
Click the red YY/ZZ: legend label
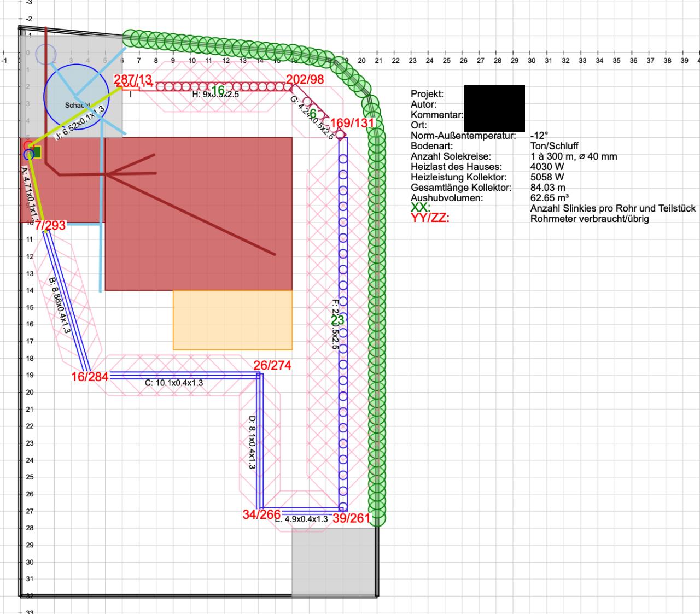430,219
